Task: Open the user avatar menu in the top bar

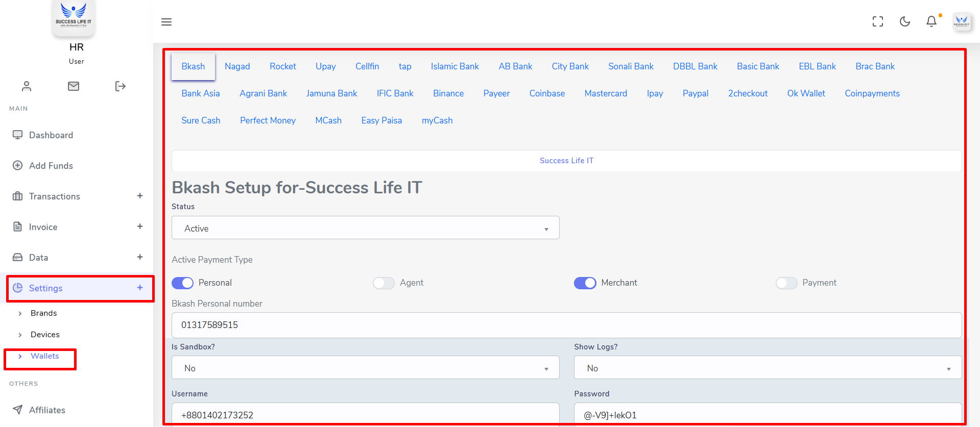Action: pos(962,21)
